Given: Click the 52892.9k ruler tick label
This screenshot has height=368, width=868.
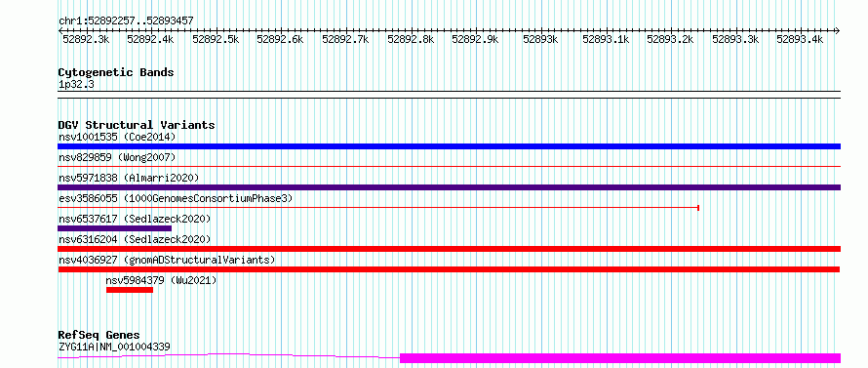Looking at the screenshot, I should coord(476,39).
